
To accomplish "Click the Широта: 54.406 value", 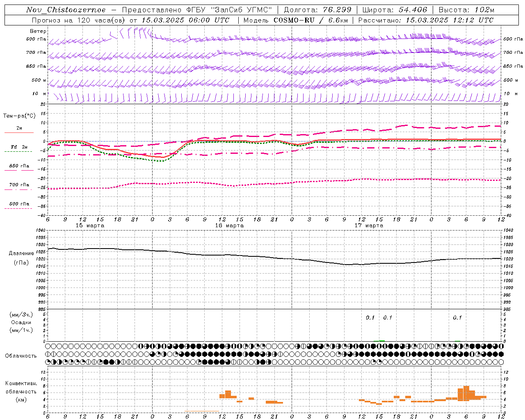I will pos(395,10).
